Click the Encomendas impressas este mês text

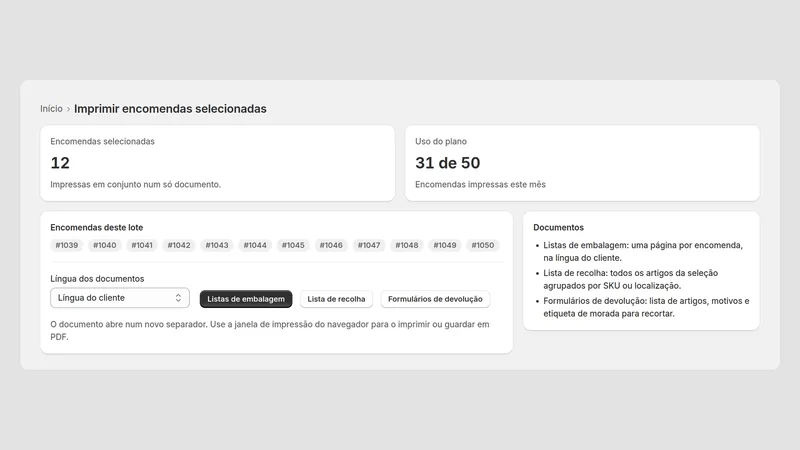pos(481,184)
